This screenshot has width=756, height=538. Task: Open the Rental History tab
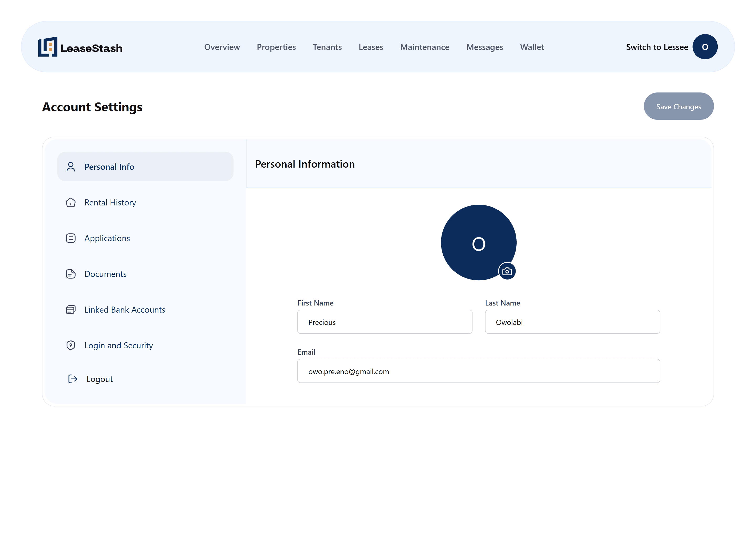(145, 203)
